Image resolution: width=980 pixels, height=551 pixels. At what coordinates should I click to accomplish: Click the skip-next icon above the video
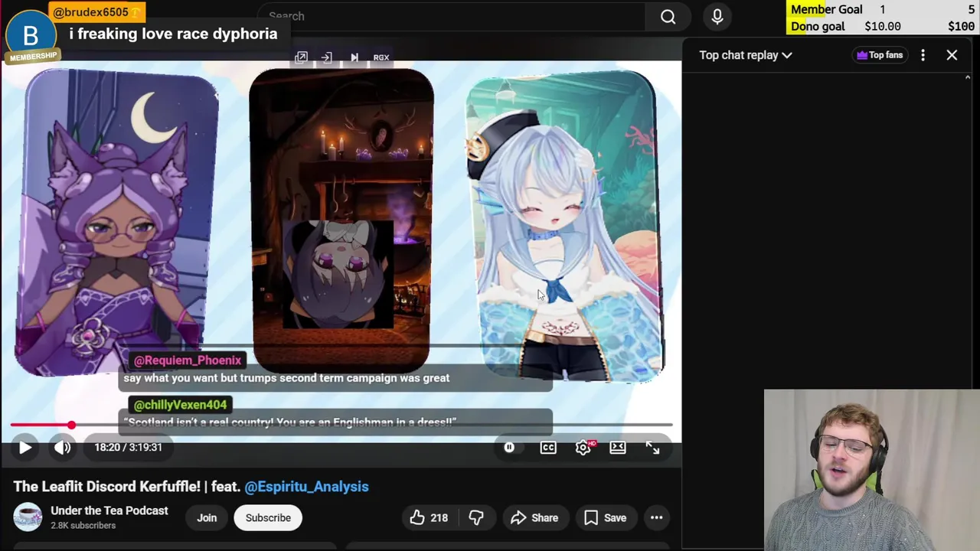354,57
